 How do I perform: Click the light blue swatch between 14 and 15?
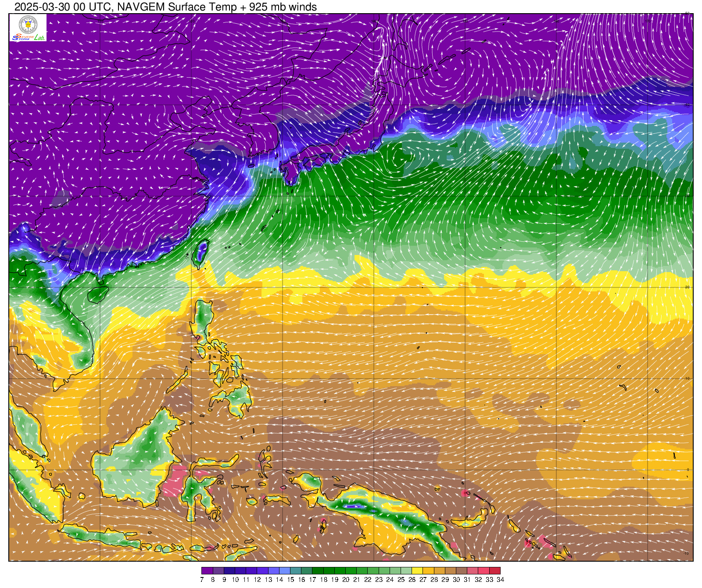[x=285, y=571]
